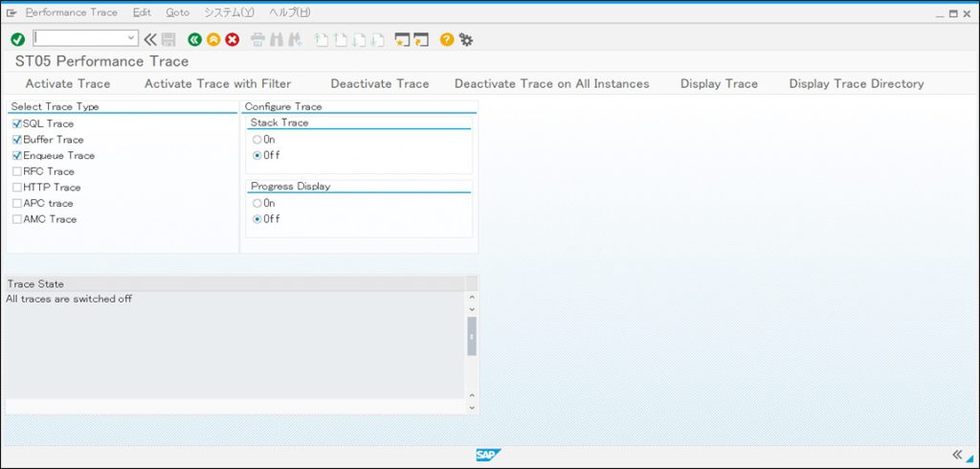Click the Create New Session icon

402,39
